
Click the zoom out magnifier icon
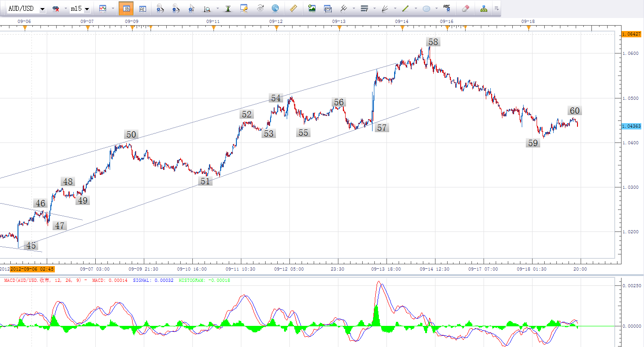click(x=176, y=9)
